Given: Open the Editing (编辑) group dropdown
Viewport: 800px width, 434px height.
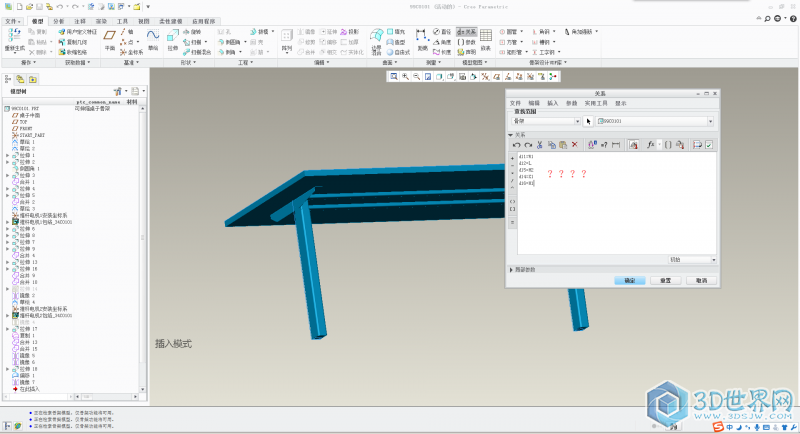Looking at the screenshot, I should pyautogui.click(x=321, y=62).
